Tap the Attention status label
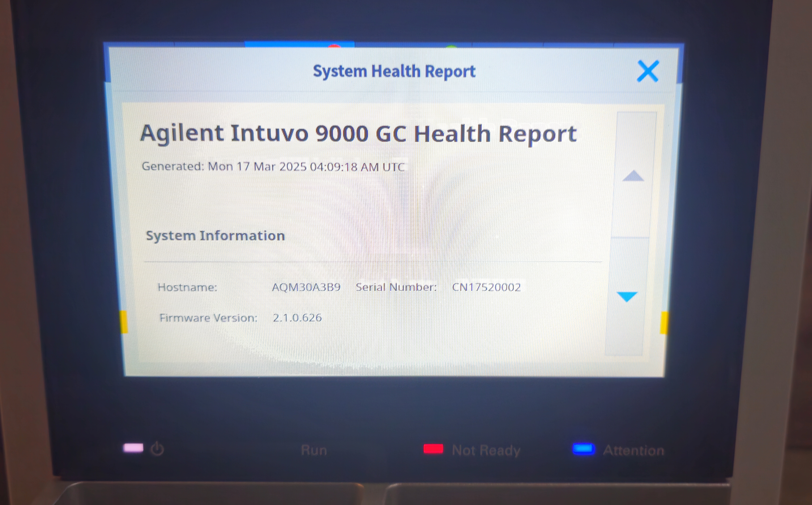This screenshot has width=812, height=505. click(633, 450)
